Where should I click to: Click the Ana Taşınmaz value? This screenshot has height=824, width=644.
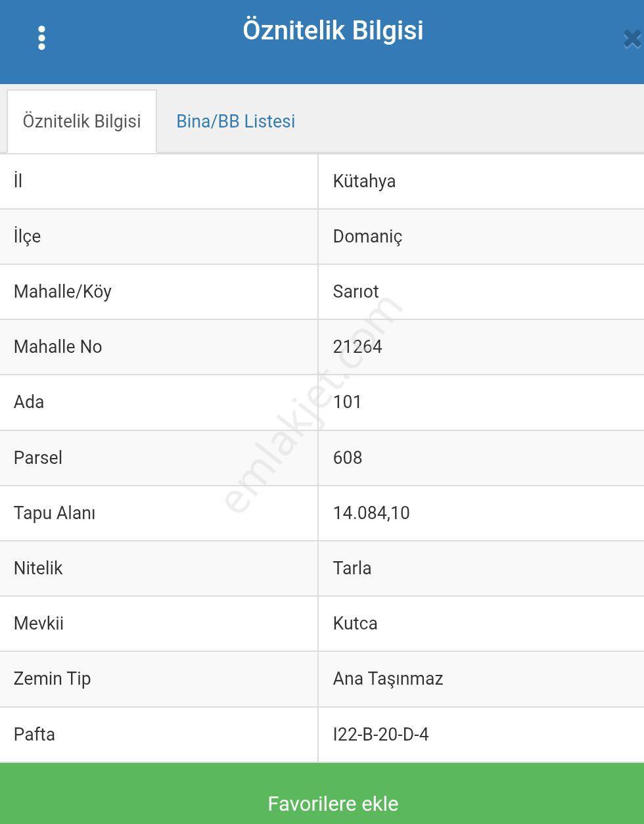coord(388,679)
